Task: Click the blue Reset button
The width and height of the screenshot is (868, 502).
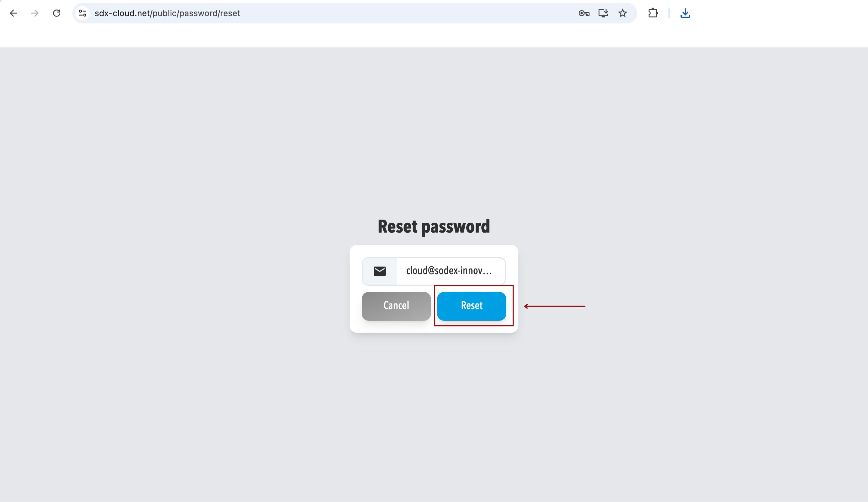Action: click(x=472, y=306)
